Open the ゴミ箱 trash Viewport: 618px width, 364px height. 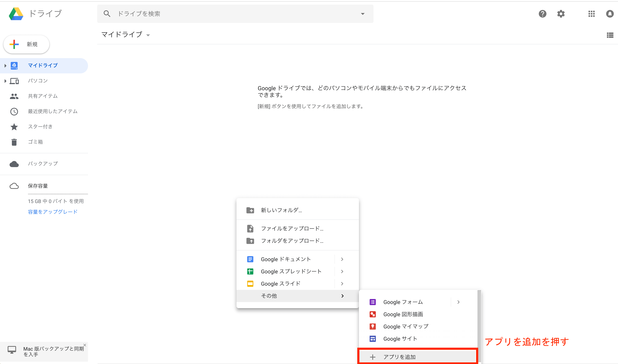coord(35,142)
